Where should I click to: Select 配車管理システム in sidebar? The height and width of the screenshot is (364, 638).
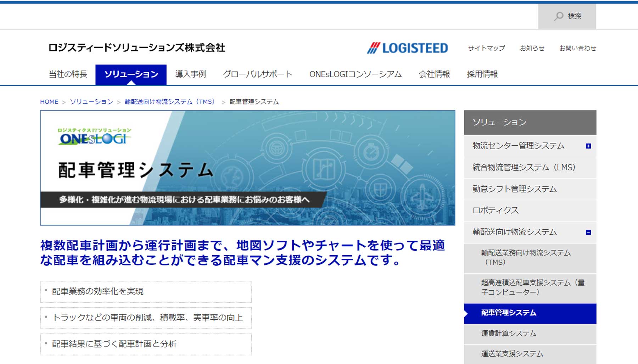530,313
